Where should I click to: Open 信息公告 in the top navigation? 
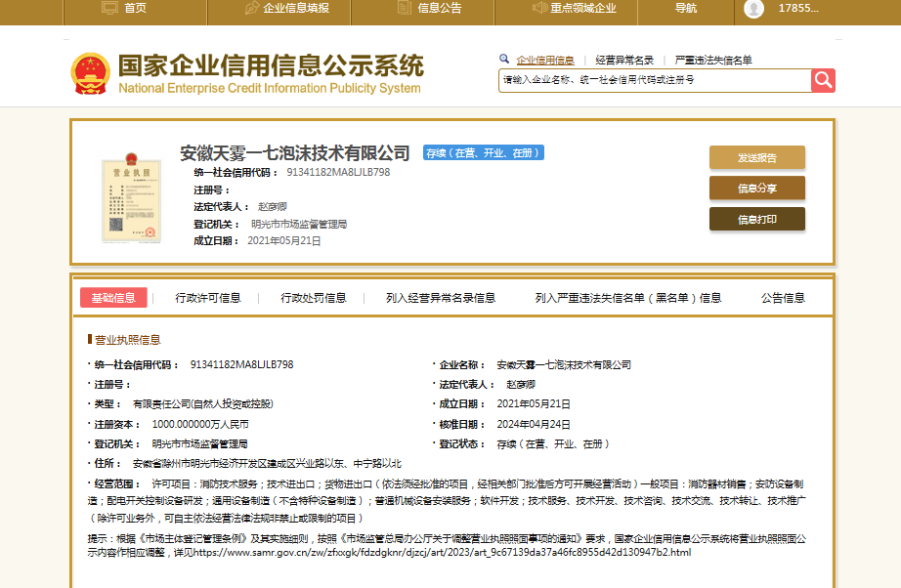click(x=440, y=8)
